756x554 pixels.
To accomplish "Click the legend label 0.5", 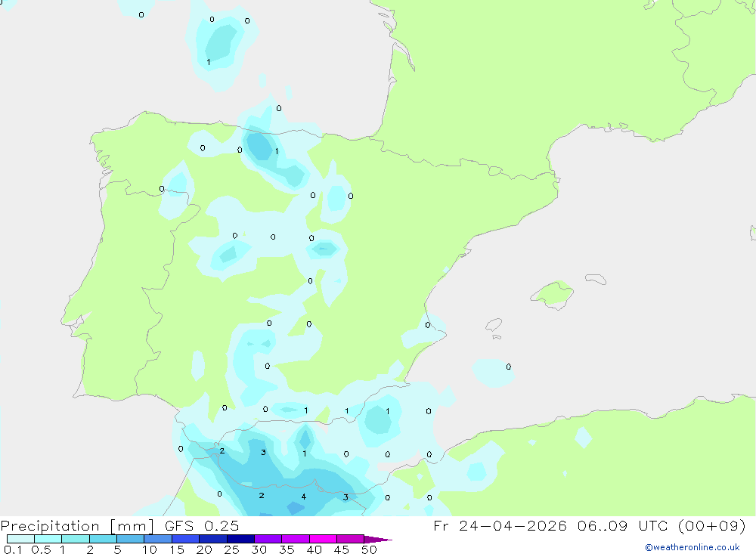I will tap(41, 549).
